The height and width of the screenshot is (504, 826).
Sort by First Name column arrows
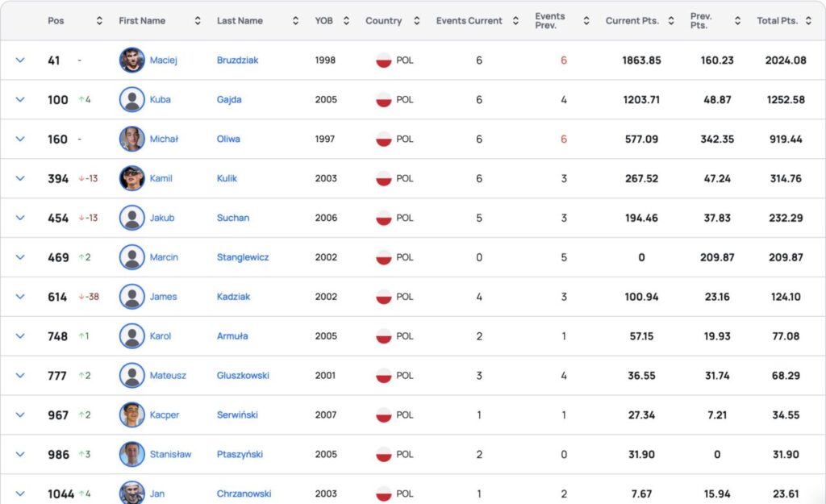[198, 21]
